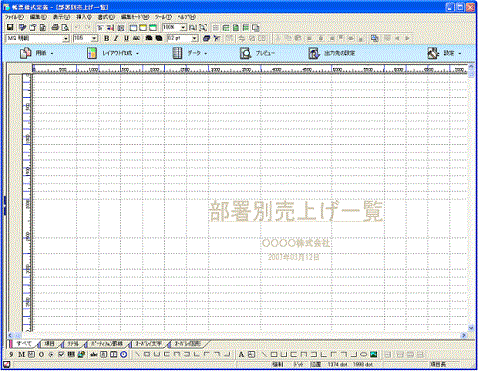
Task: Toggle Italic formatting
Action: click(x=116, y=38)
